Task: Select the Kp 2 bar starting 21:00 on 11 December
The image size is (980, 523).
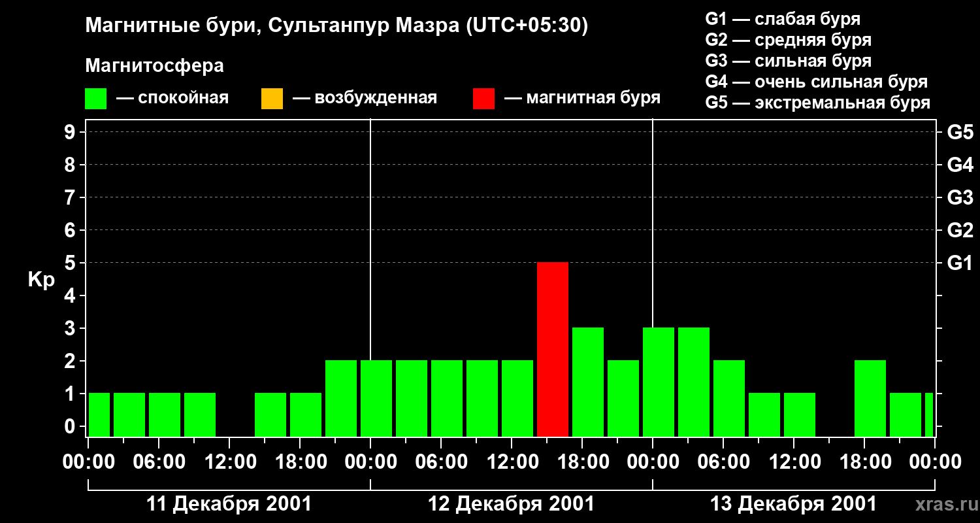Action: click(341, 399)
